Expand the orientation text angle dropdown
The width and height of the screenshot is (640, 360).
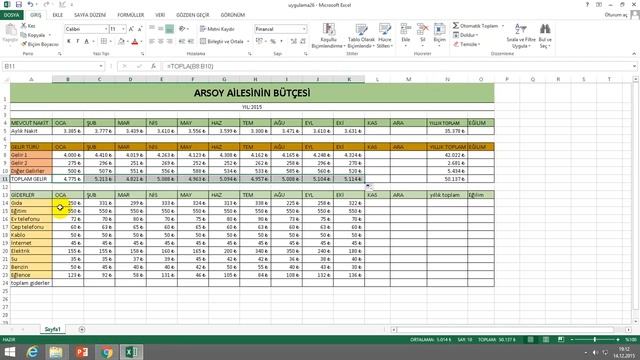click(187, 29)
